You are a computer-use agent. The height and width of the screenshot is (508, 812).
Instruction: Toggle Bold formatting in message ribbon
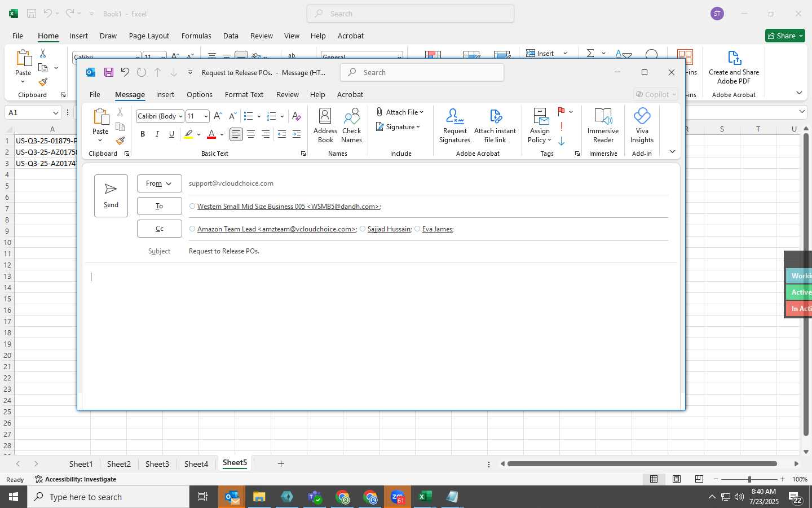[143, 134]
